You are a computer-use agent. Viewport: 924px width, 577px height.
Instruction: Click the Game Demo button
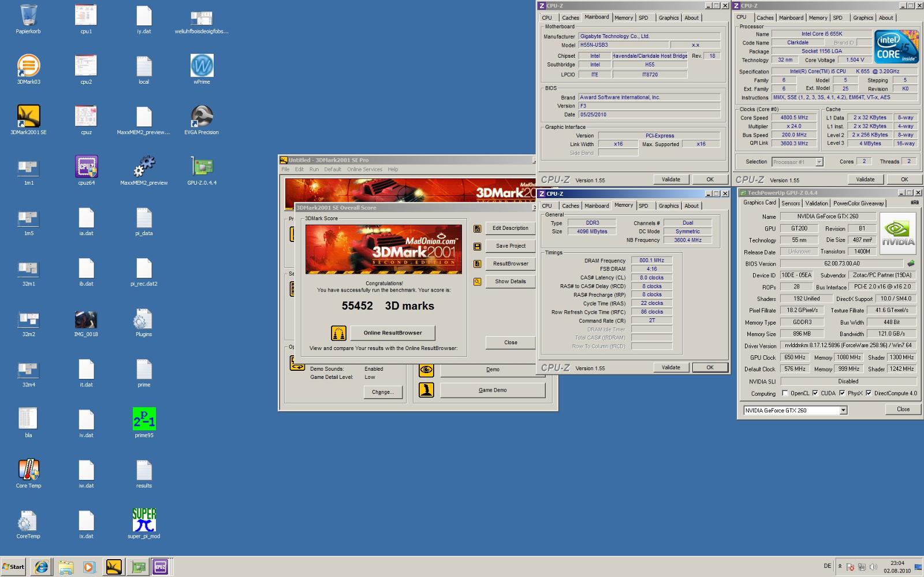point(493,390)
